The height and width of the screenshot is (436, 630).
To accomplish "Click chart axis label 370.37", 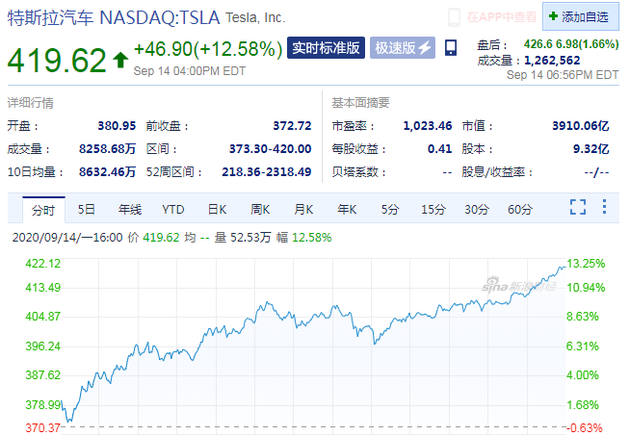I will [x=43, y=428].
